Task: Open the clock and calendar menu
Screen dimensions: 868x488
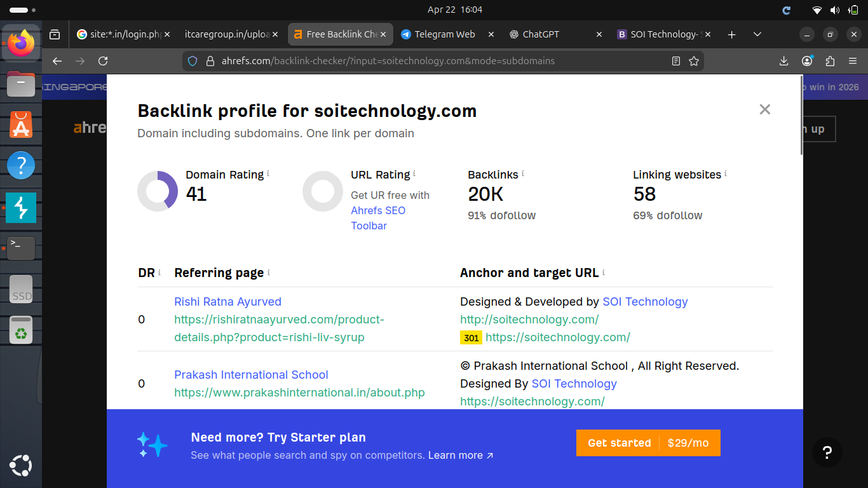Action: [x=455, y=10]
